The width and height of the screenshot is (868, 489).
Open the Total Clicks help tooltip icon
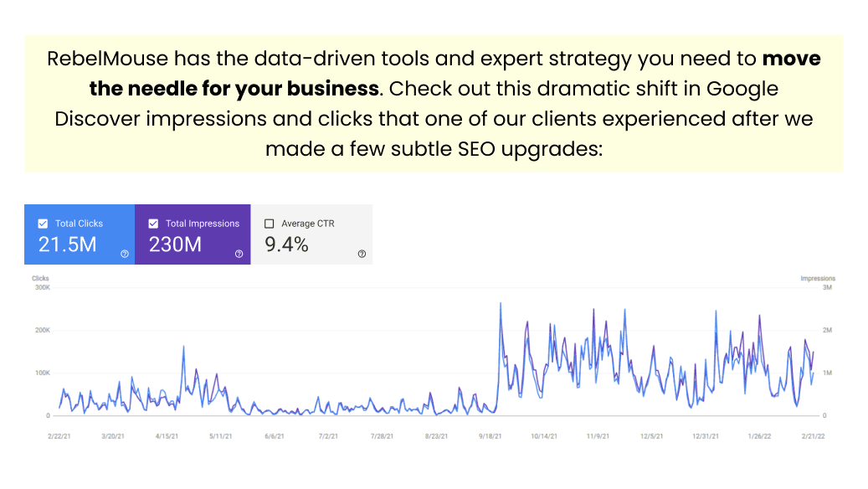pyautogui.click(x=124, y=253)
